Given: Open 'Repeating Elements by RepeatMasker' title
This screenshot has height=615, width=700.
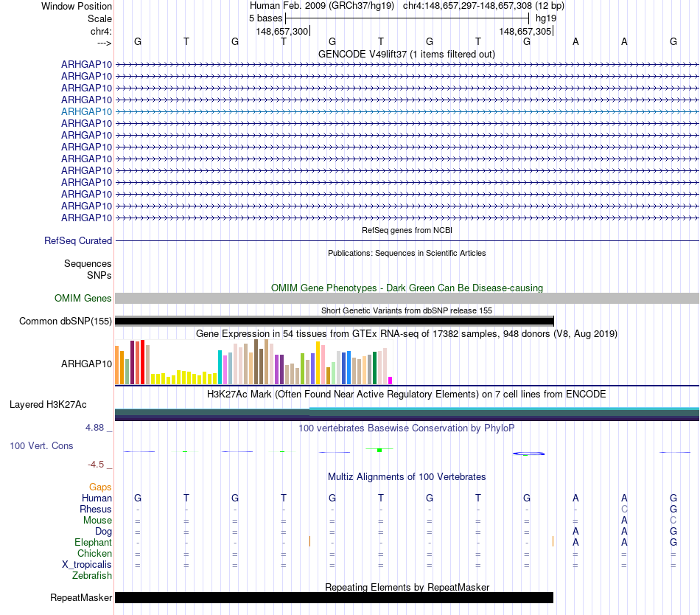Looking at the screenshot, I should click(407, 587).
